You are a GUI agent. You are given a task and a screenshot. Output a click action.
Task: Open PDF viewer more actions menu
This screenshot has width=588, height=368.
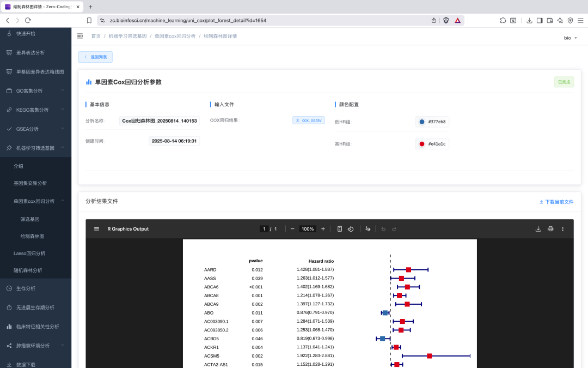pyautogui.click(x=563, y=229)
